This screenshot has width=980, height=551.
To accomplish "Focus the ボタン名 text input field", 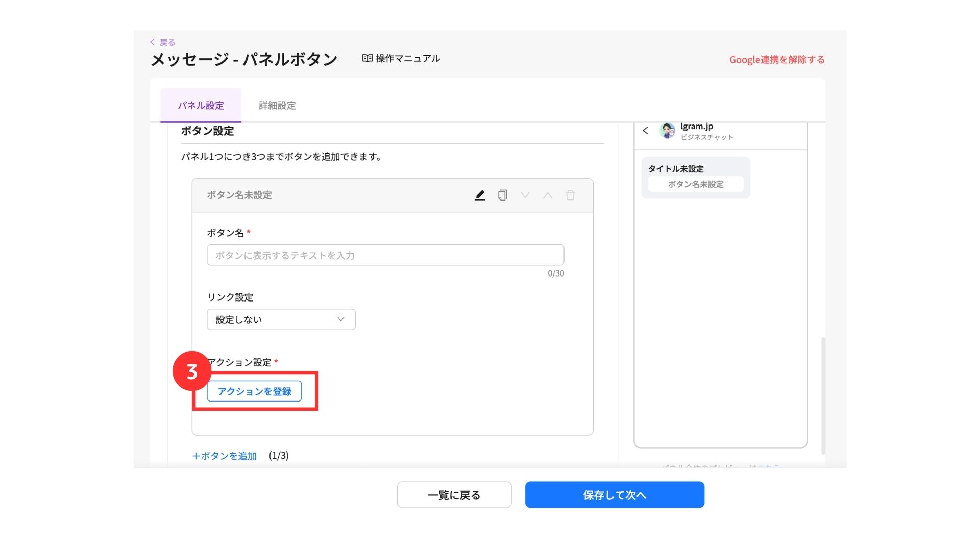I will click(x=385, y=255).
